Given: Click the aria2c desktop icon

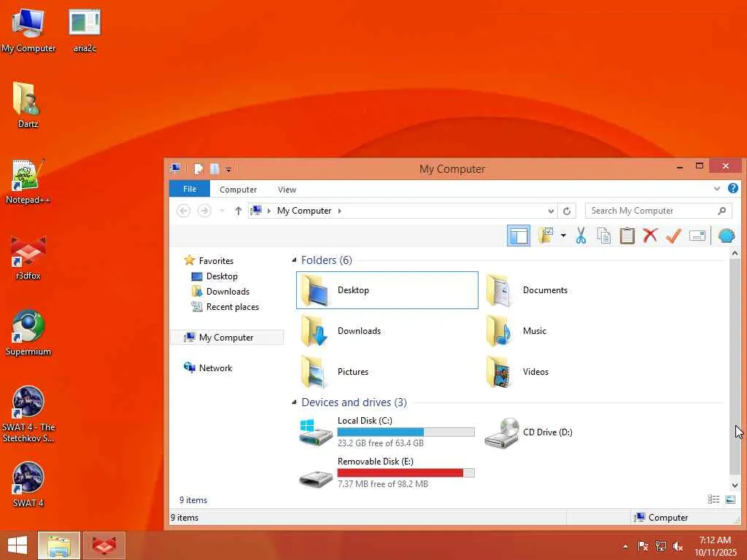Looking at the screenshot, I should click(x=85, y=31).
